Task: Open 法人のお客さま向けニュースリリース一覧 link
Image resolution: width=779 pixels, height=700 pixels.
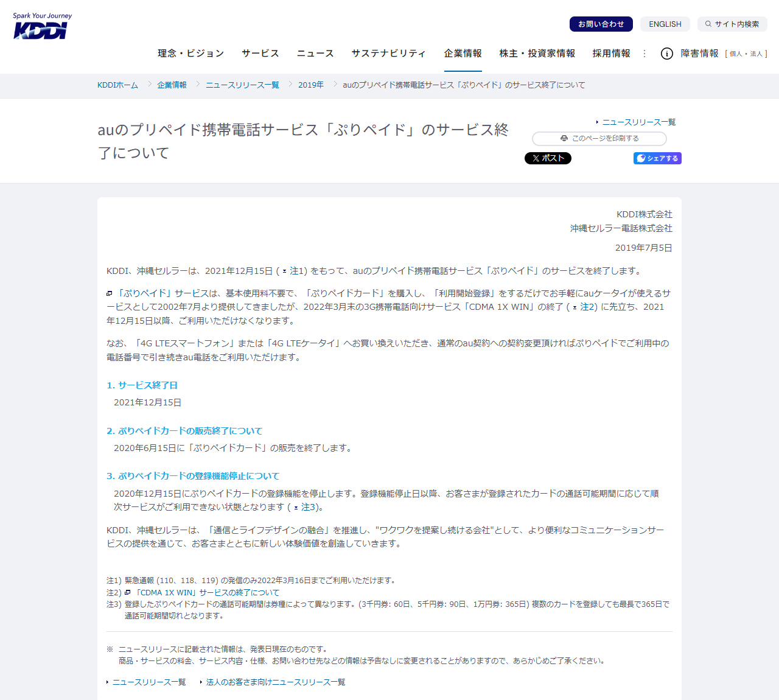Action: point(276,682)
